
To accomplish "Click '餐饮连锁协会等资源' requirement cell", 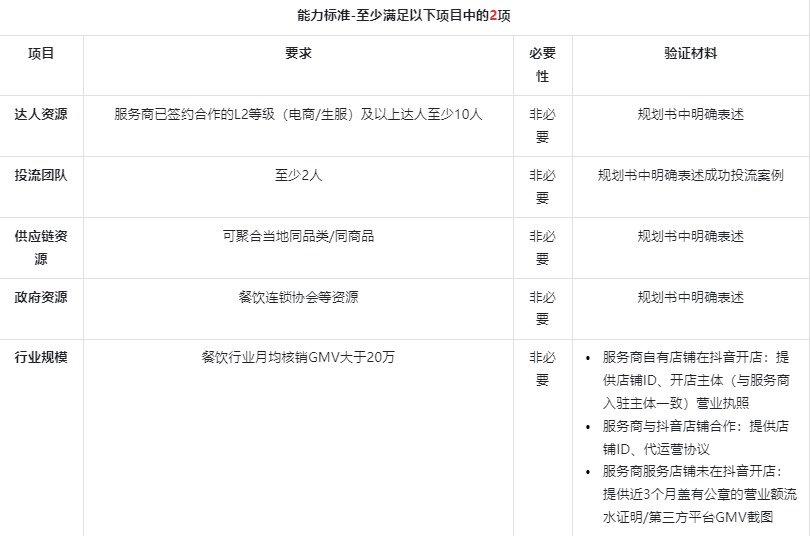I will pyautogui.click(x=298, y=297).
